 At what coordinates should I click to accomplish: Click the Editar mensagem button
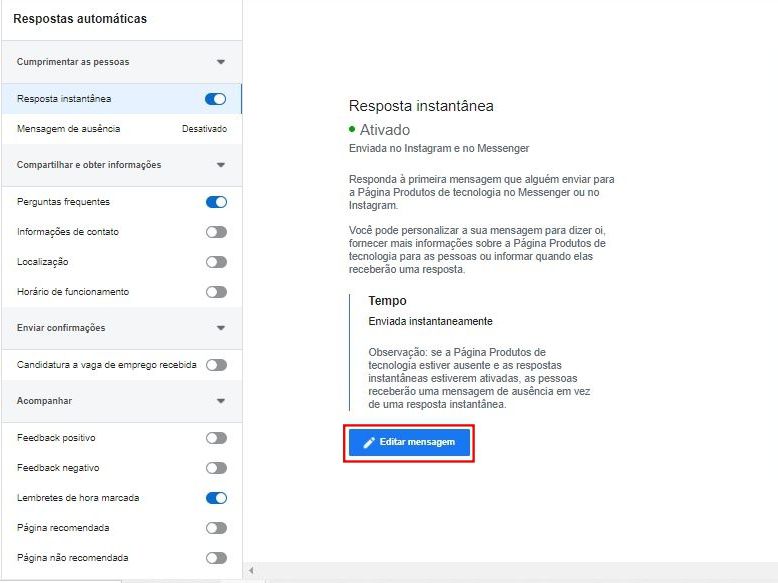[409, 443]
